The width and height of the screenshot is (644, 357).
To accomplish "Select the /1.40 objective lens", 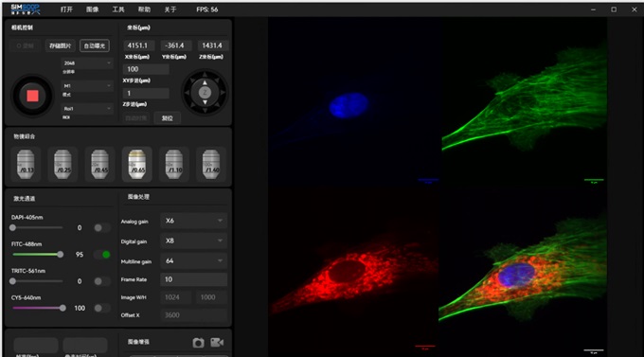I will point(210,164).
